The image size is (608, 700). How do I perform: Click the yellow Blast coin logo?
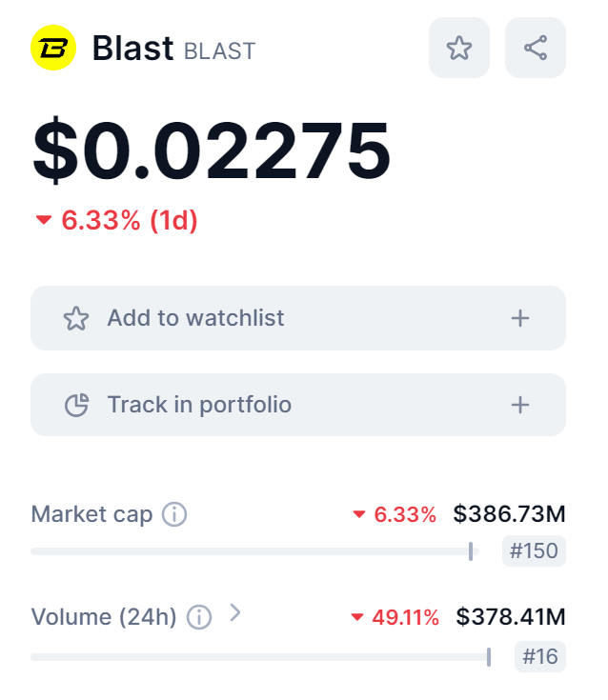pyautogui.click(x=54, y=48)
